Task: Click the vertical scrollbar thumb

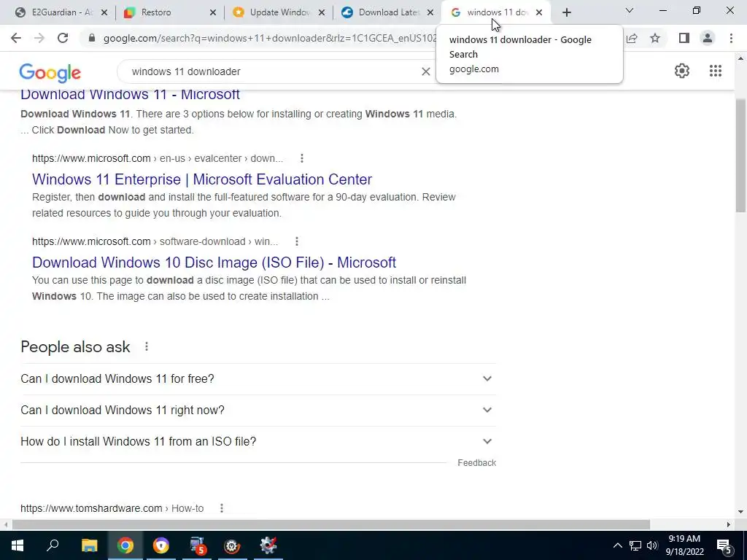Action: pos(740,156)
